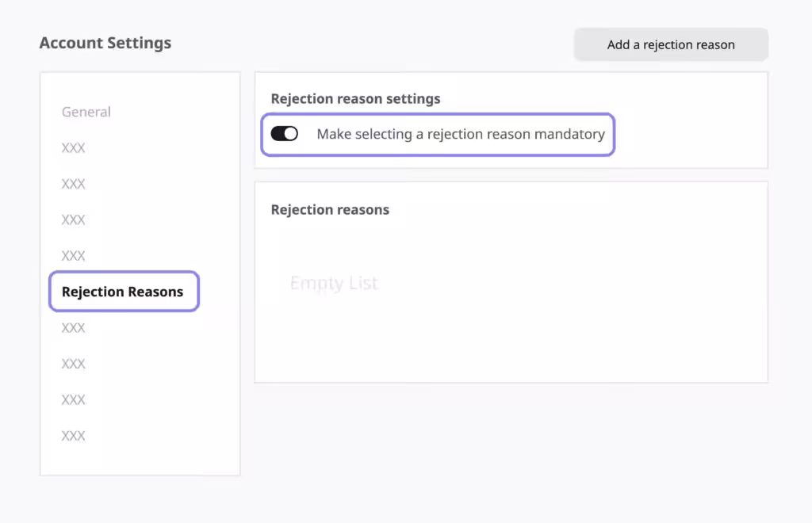Viewport: 812px width, 523px height.
Task: Toggle off the mandatory rejection reason switch
Action: (x=285, y=133)
